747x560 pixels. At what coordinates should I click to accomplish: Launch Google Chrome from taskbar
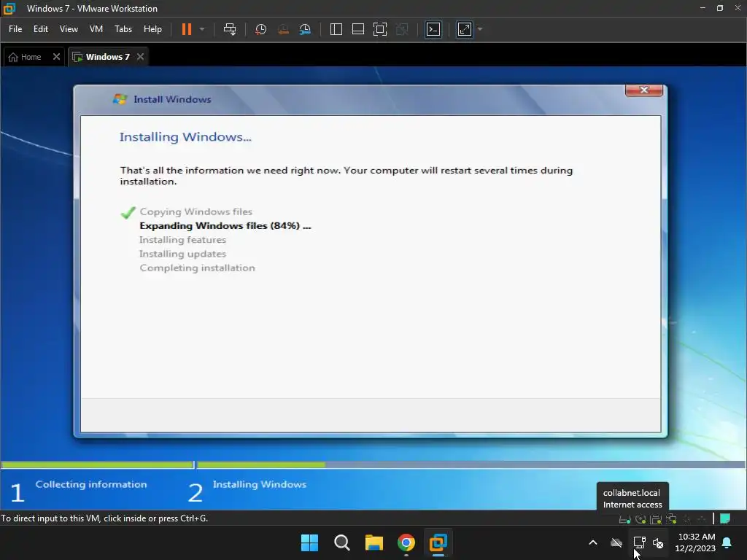(406, 542)
